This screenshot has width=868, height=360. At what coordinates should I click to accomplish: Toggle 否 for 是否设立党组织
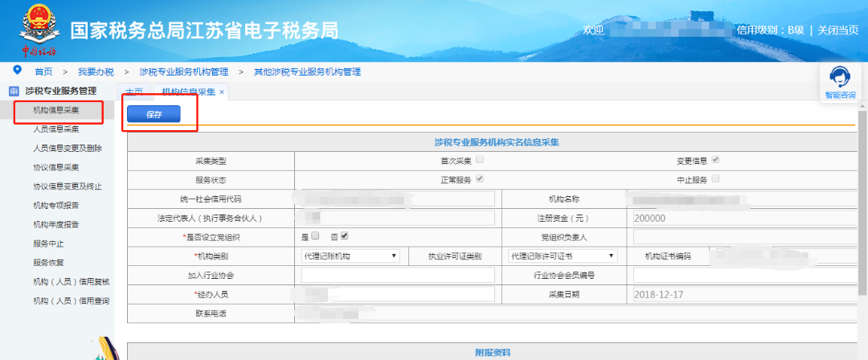[x=344, y=236]
